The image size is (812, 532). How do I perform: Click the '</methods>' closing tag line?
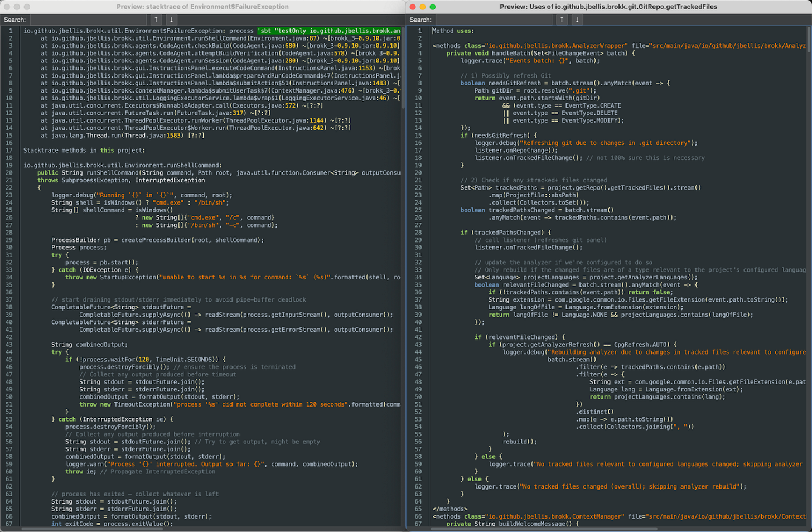click(450, 509)
